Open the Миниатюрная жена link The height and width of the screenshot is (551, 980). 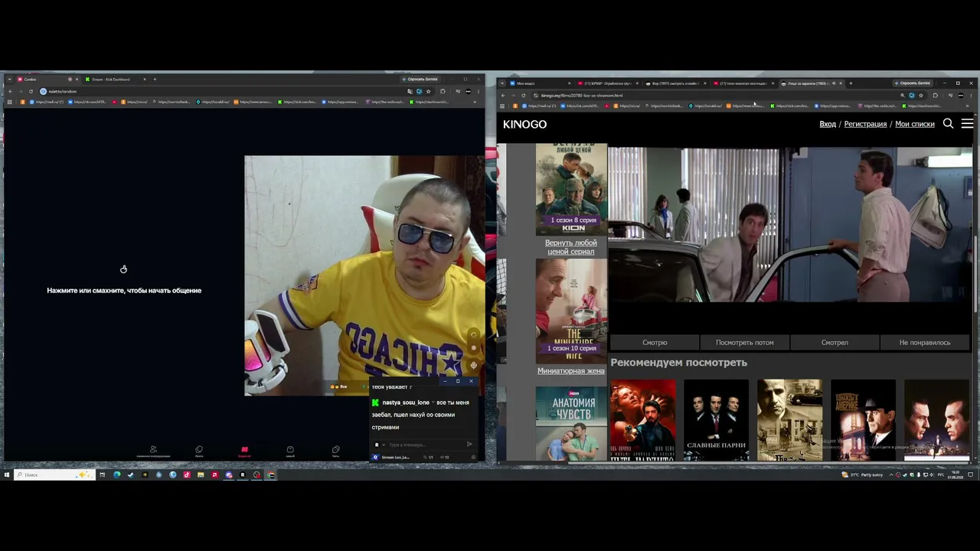tap(571, 371)
